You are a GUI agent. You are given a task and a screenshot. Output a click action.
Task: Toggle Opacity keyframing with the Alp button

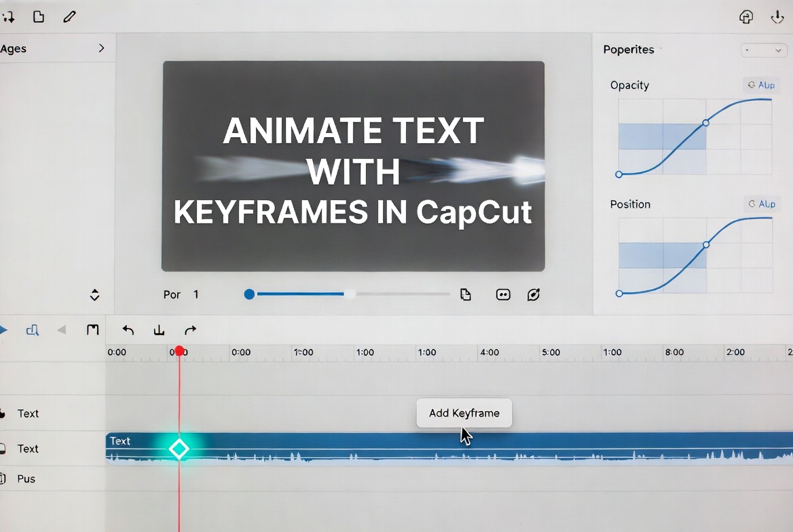[761, 84]
